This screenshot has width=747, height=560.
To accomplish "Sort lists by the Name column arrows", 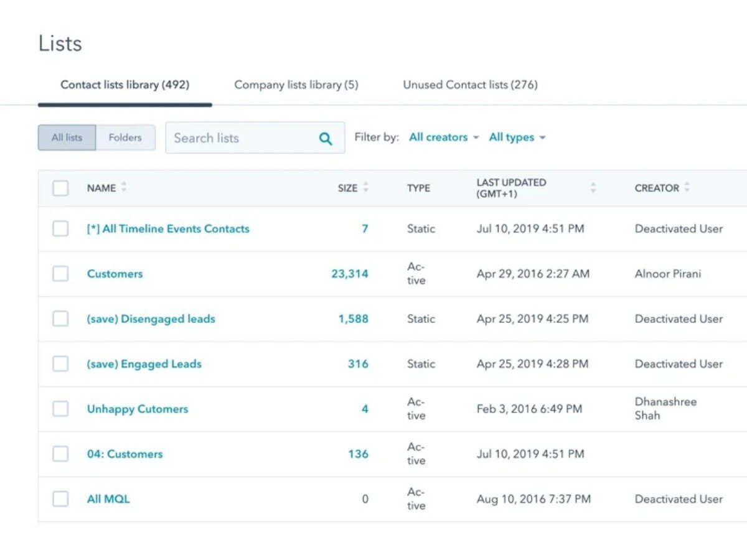I will 124,187.
